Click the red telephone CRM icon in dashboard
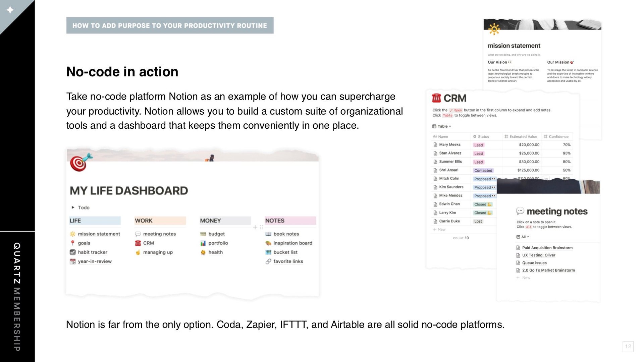Image resolution: width=644 pixels, height=362 pixels. coord(138,243)
